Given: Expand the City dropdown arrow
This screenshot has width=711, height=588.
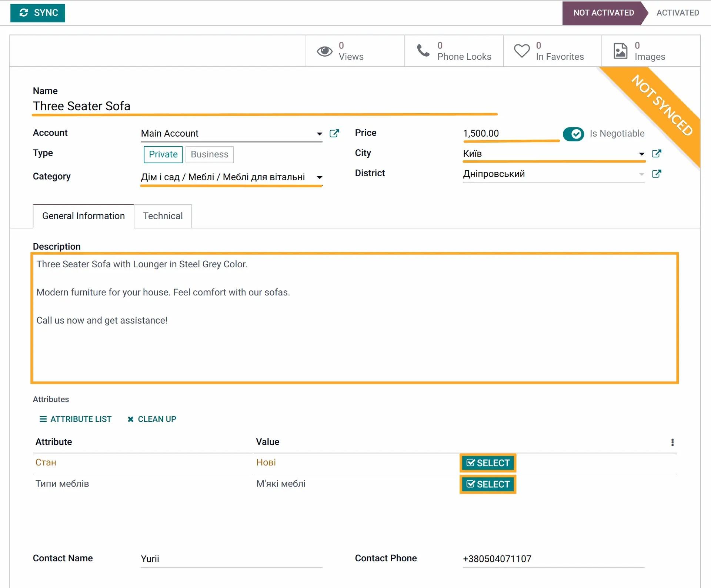Looking at the screenshot, I should [641, 154].
